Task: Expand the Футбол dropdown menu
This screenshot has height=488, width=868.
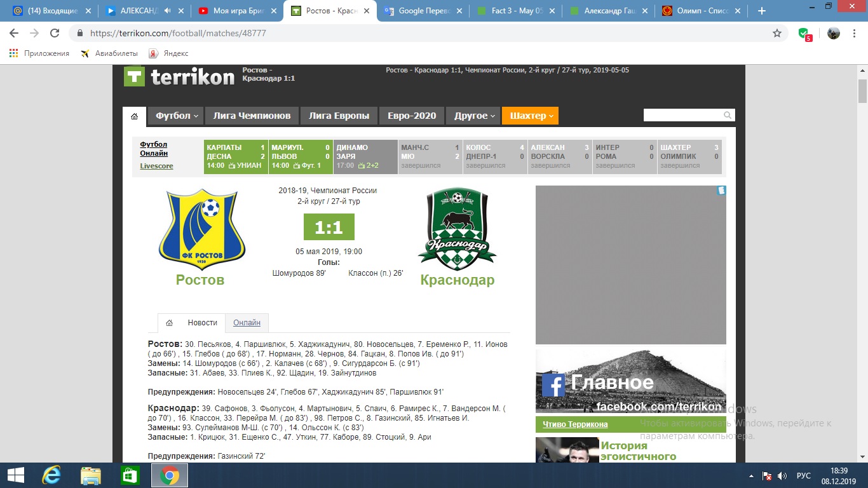Action: pyautogui.click(x=176, y=116)
